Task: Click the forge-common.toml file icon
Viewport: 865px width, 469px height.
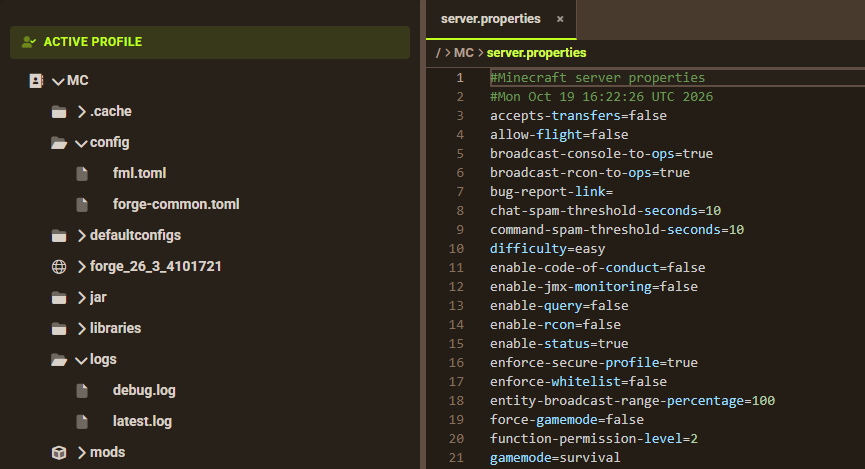Action: [x=82, y=205]
